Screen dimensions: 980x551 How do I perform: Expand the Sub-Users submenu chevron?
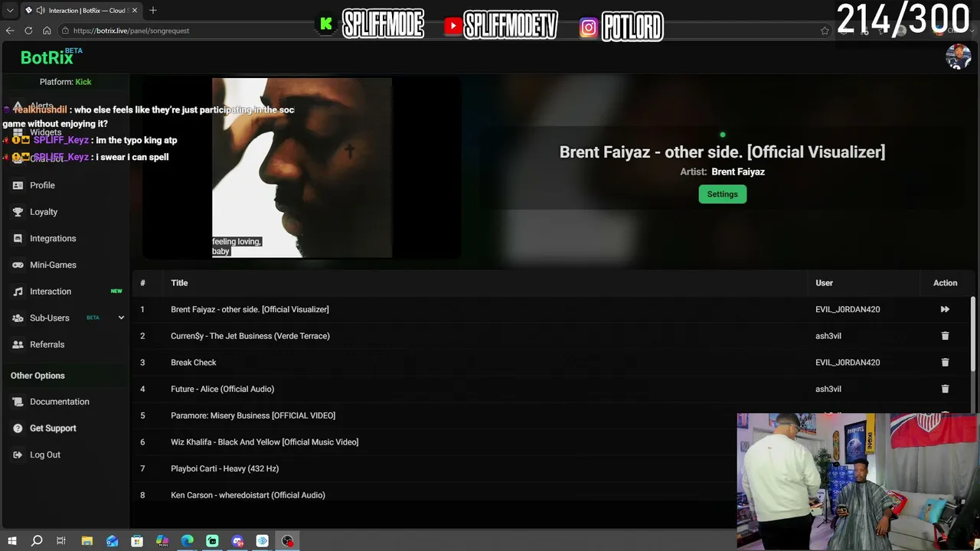click(x=121, y=318)
